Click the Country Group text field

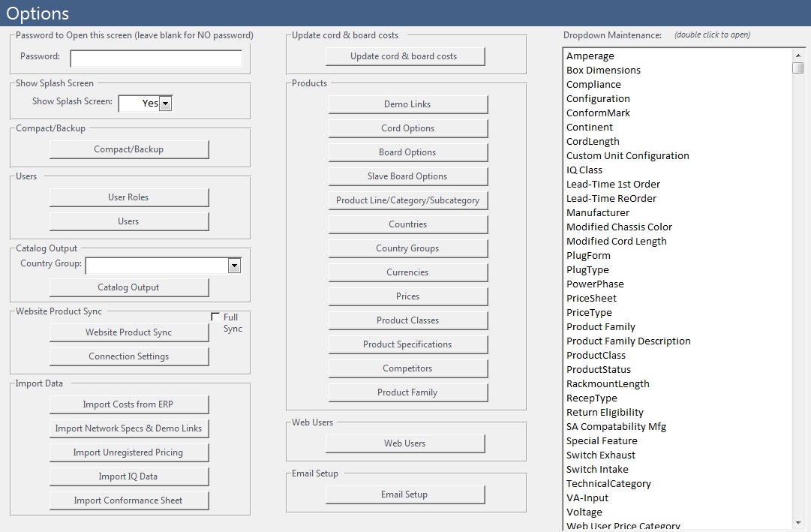pos(157,266)
